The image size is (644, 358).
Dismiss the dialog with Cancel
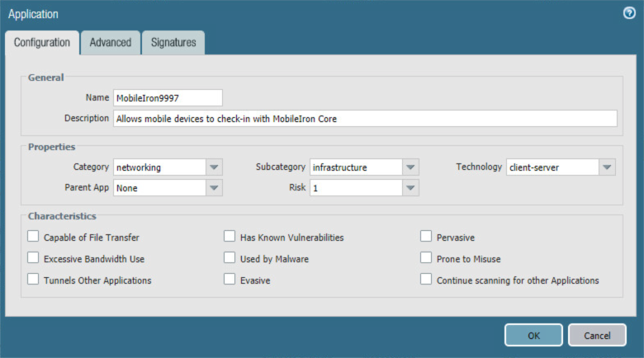click(597, 335)
